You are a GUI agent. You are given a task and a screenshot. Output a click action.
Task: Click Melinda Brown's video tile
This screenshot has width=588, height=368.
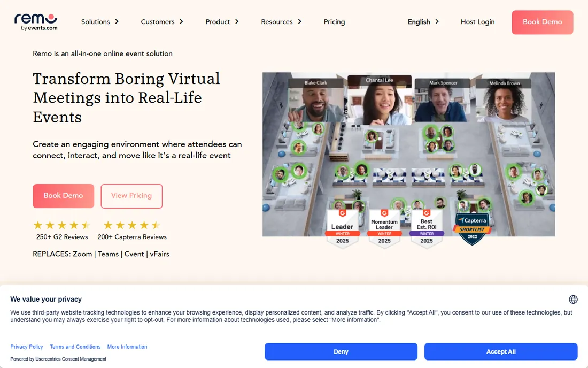click(x=503, y=100)
